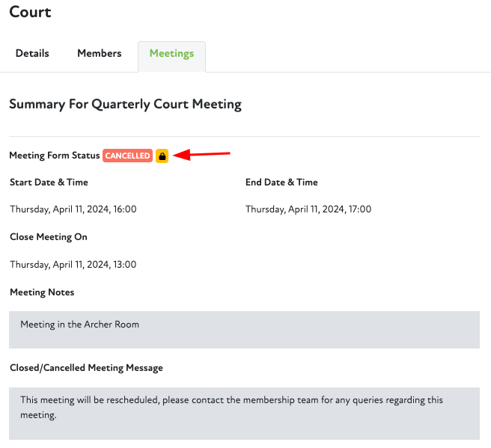Click the Closed/Cancelled Meeting Message label
Screen dimensions: 491x448
tap(86, 368)
